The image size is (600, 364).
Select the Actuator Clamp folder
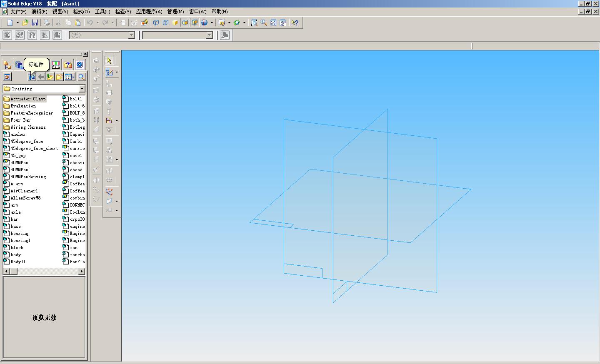(x=25, y=99)
